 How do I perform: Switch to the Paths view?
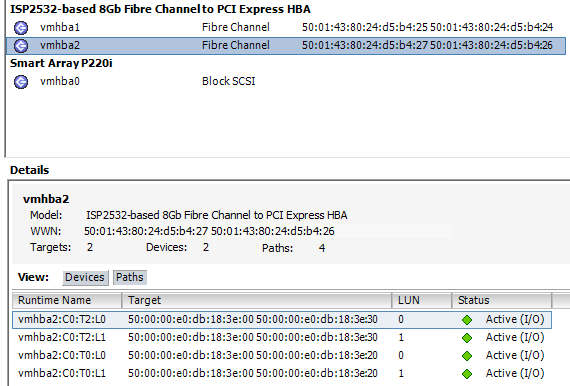[x=130, y=277]
